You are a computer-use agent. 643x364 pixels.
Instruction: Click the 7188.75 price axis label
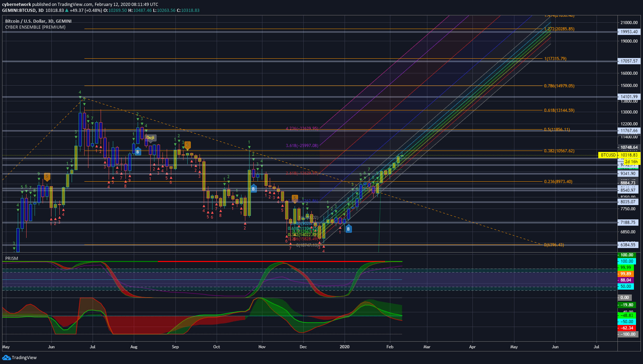coord(628,222)
